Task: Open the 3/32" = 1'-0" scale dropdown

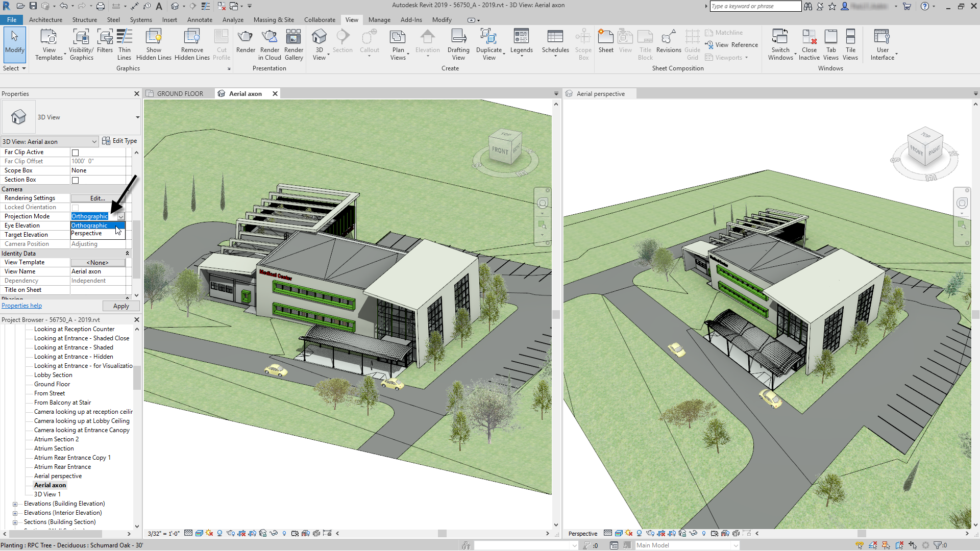Action: tap(162, 533)
